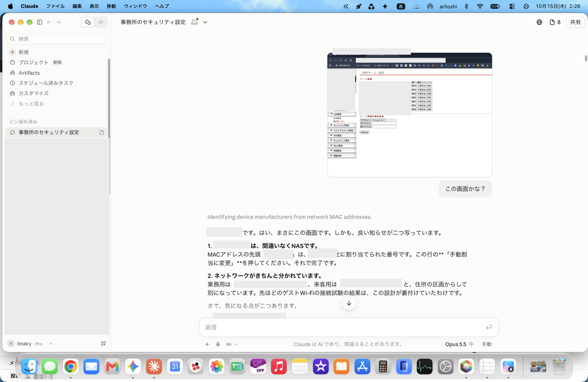Switch Japanese input source あ icon
Viewport: 588px width, 382px height.
401,6
